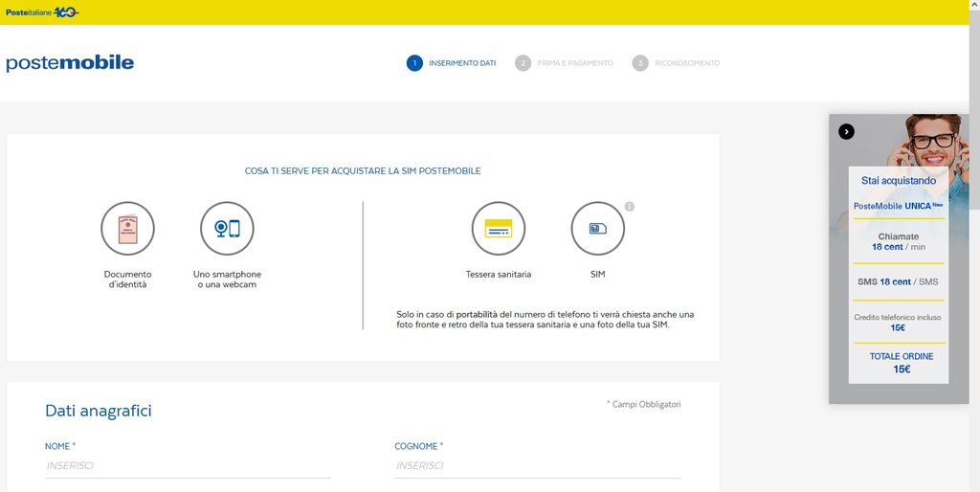Image resolution: width=980 pixels, height=492 pixels.
Task: Click the Documento d'identità icon
Action: (x=127, y=228)
